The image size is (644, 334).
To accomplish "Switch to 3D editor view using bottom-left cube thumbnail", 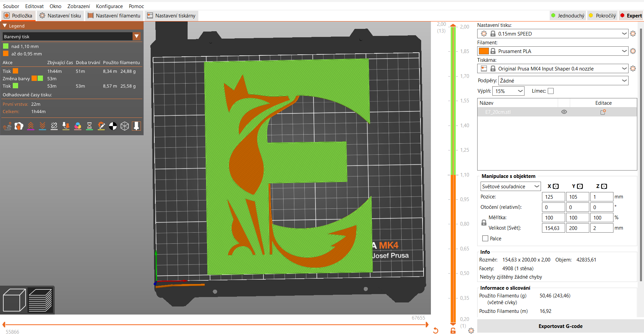I will click(14, 300).
